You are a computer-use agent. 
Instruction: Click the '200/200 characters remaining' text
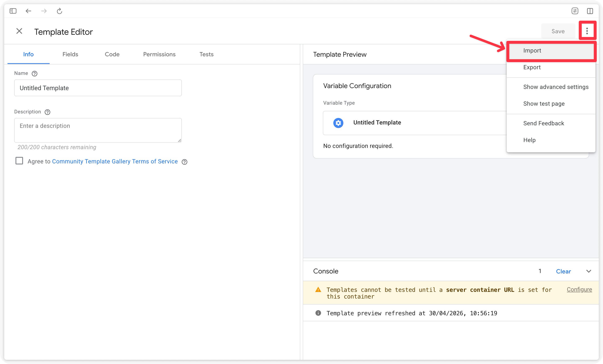click(57, 147)
